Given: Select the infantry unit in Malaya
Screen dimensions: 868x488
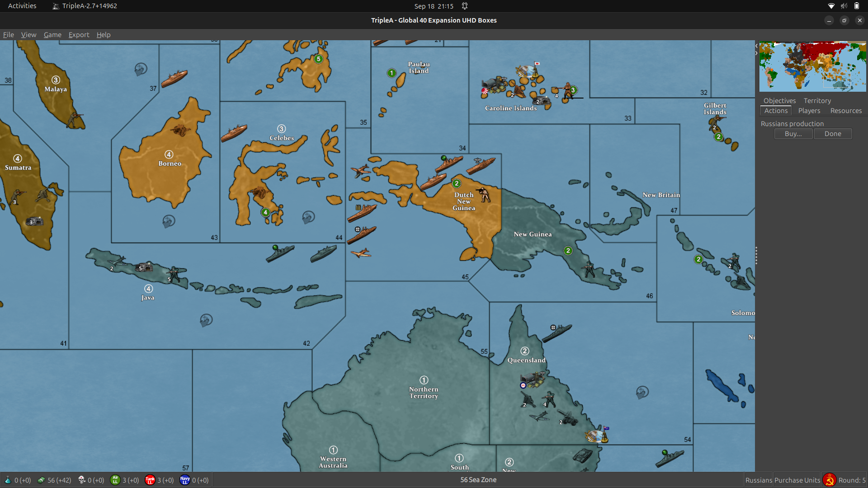Looking at the screenshot, I should click(x=75, y=120).
